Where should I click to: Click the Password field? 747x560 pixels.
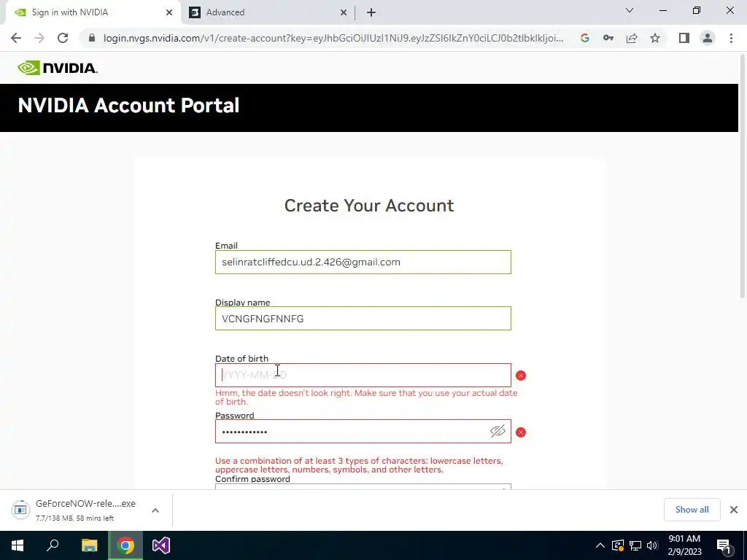pos(363,432)
